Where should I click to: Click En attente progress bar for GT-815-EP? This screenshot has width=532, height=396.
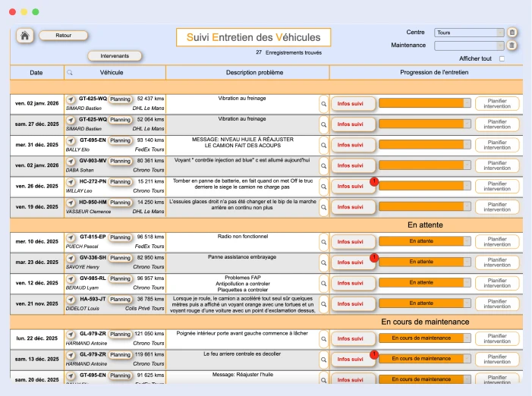tap(424, 241)
